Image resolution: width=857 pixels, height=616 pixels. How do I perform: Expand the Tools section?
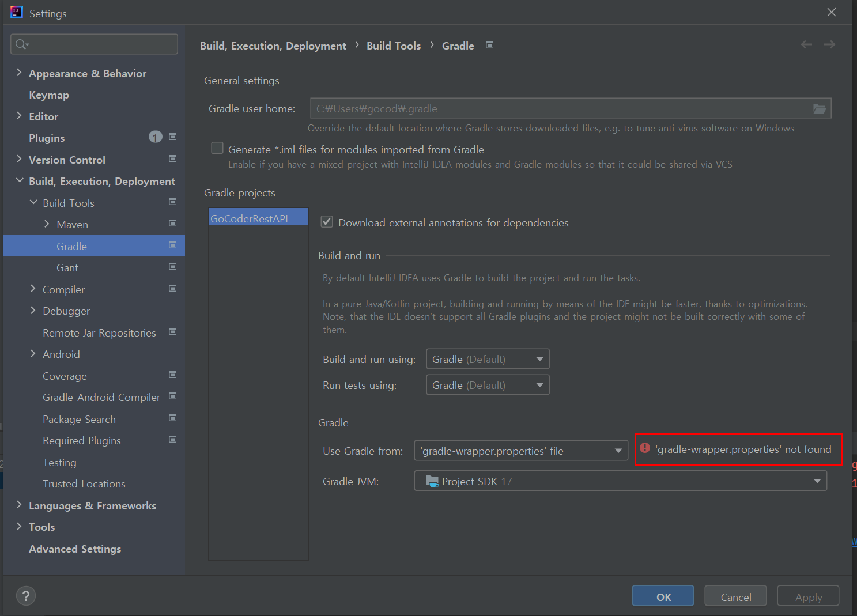click(19, 526)
